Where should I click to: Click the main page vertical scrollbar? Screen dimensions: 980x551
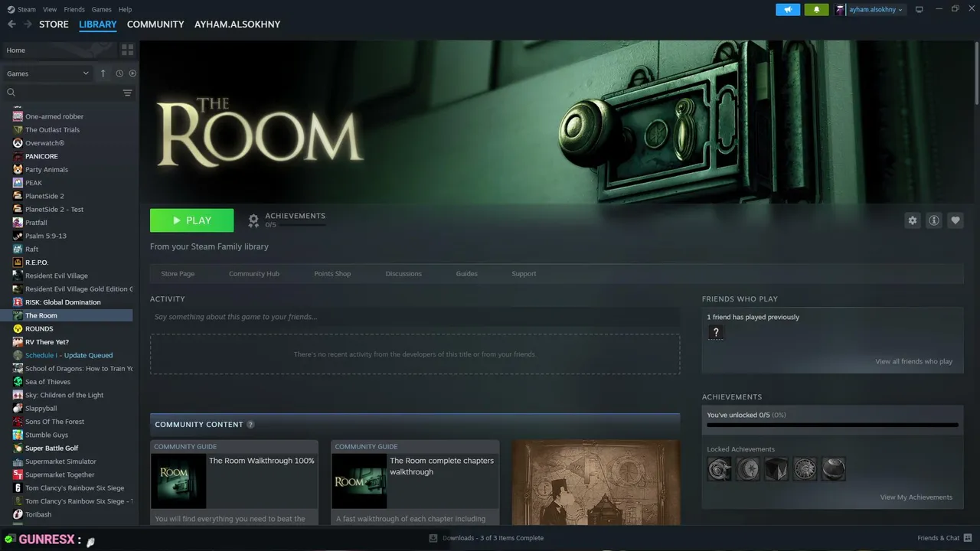click(x=977, y=73)
